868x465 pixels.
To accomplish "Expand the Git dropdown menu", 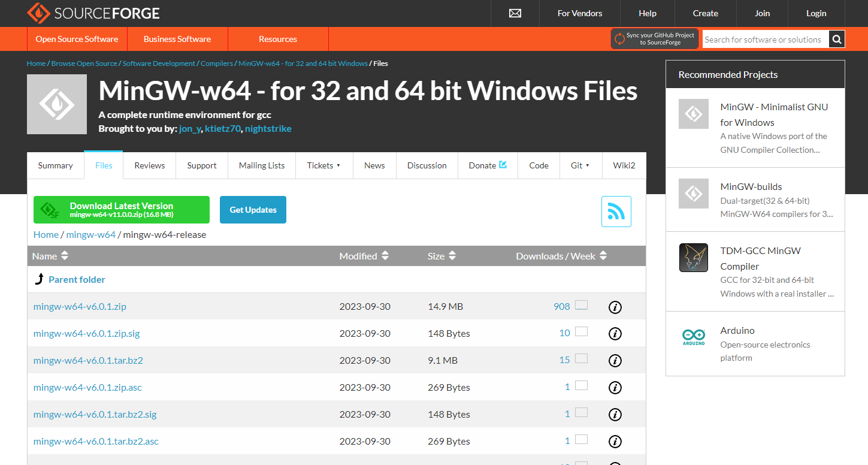I will [x=580, y=165].
